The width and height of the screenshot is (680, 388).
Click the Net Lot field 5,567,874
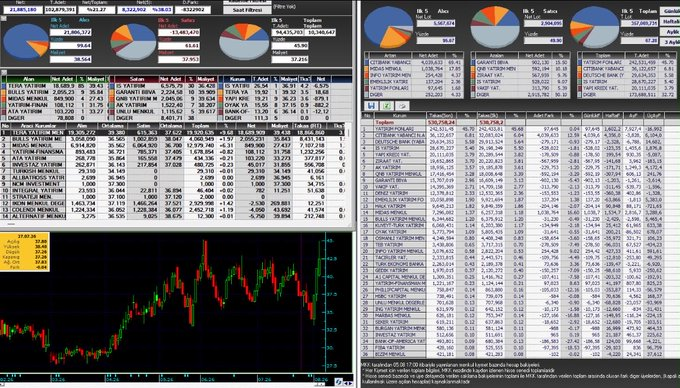pos(436,23)
